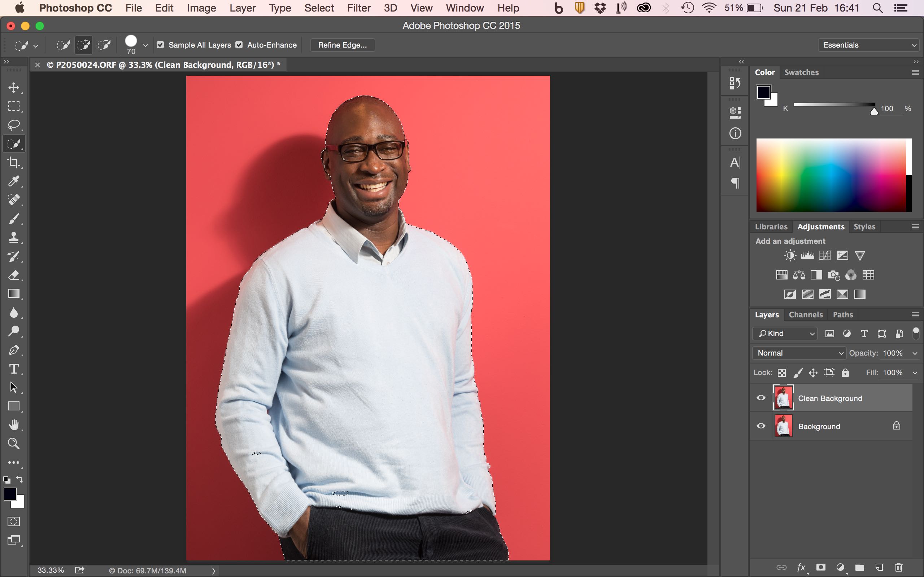The image size is (924, 577).
Task: Delete layer with trash icon
Action: [x=899, y=568]
